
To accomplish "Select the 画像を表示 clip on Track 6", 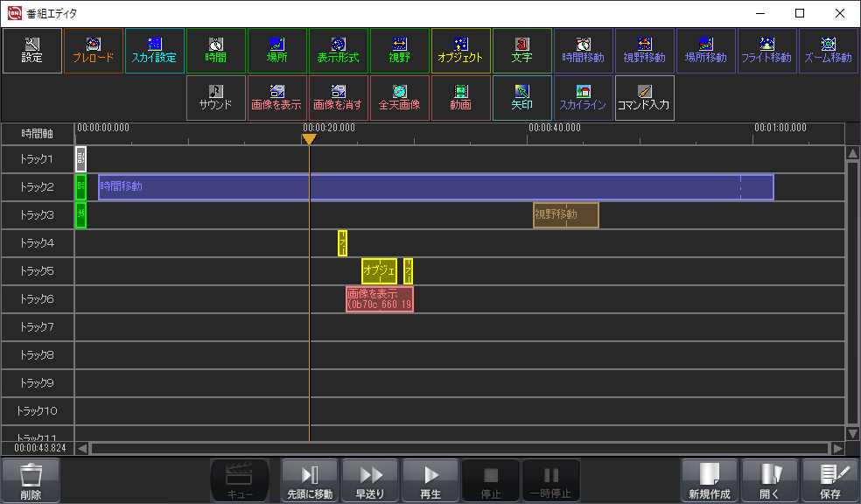I will pyautogui.click(x=379, y=299).
